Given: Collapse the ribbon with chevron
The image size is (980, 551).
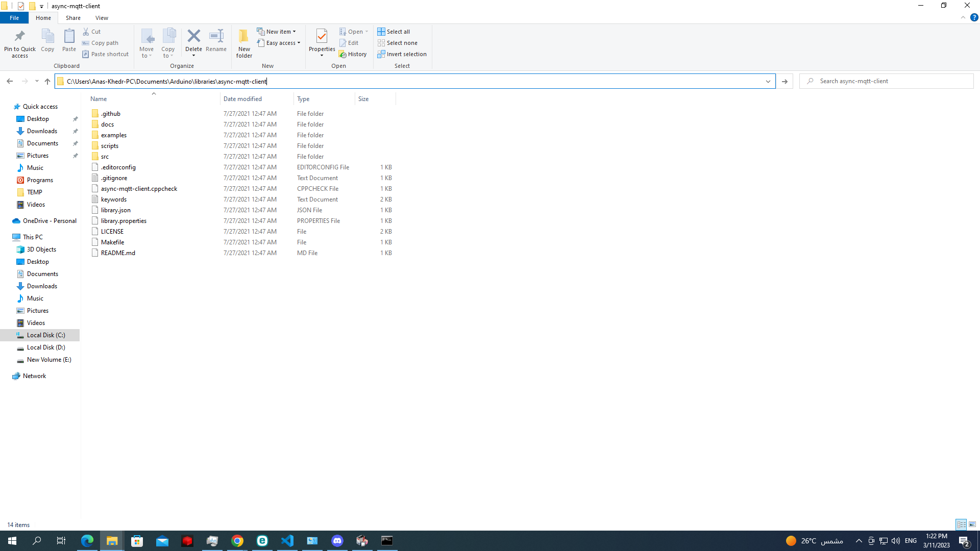Looking at the screenshot, I should click(x=963, y=17).
